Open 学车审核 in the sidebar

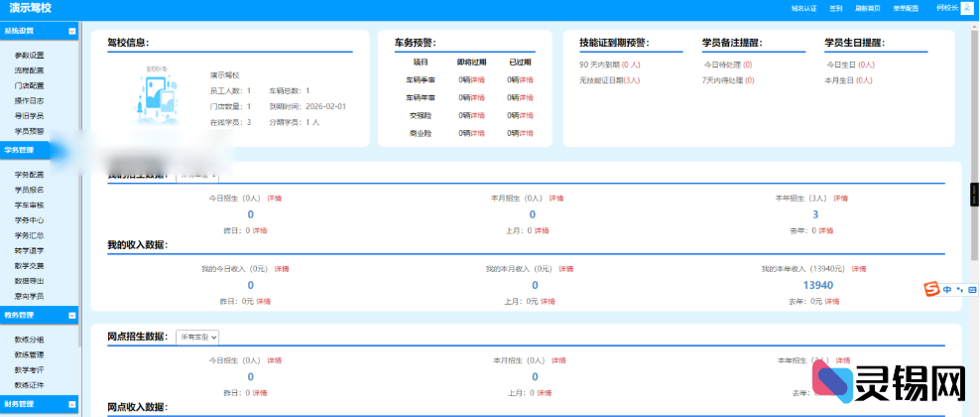[x=30, y=206]
